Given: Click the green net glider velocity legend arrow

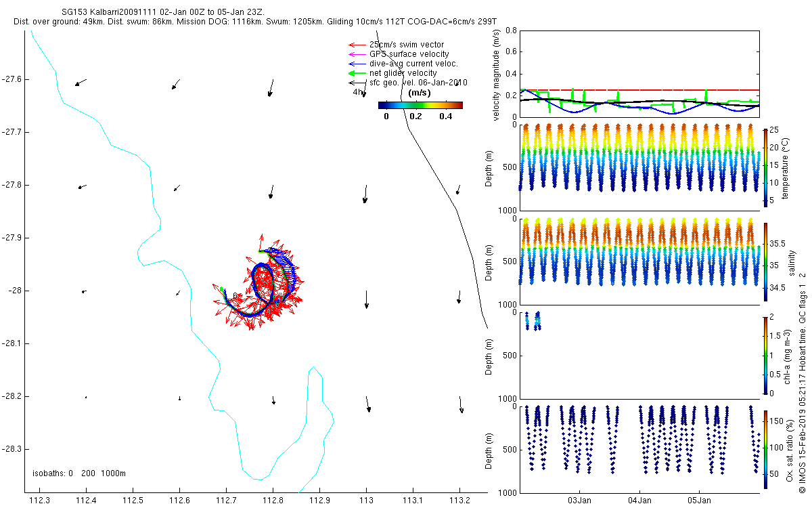Looking at the screenshot, I should click(x=357, y=73).
